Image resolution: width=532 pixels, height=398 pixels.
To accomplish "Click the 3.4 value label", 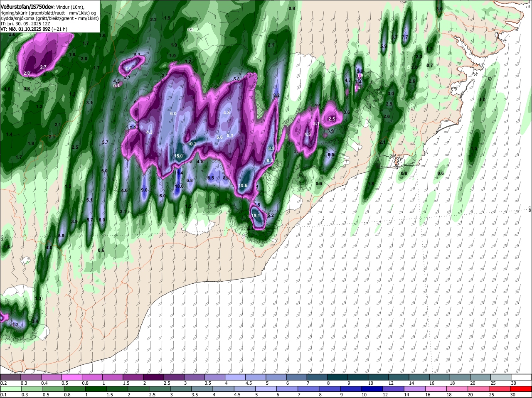I will 35,321.
